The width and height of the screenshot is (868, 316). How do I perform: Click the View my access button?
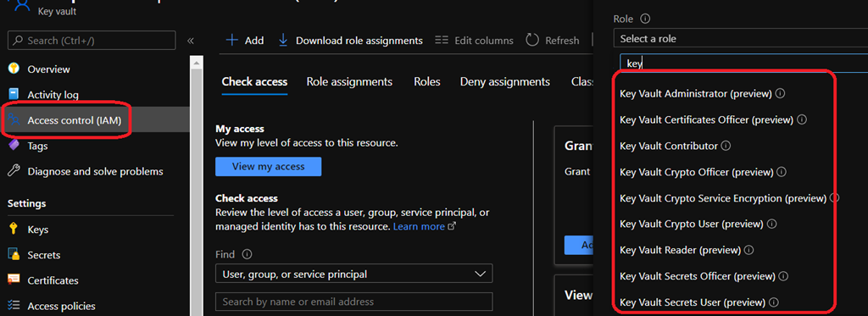point(269,167)
